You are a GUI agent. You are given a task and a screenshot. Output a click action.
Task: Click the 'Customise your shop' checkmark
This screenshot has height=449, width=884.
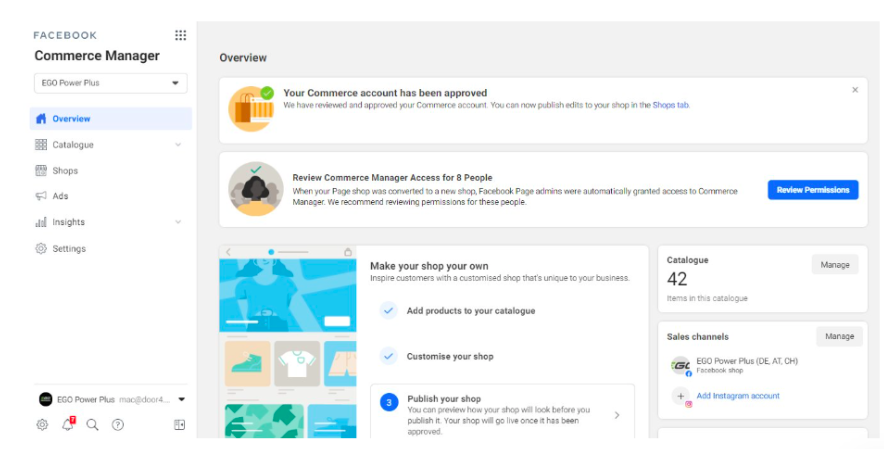(389, 356)
